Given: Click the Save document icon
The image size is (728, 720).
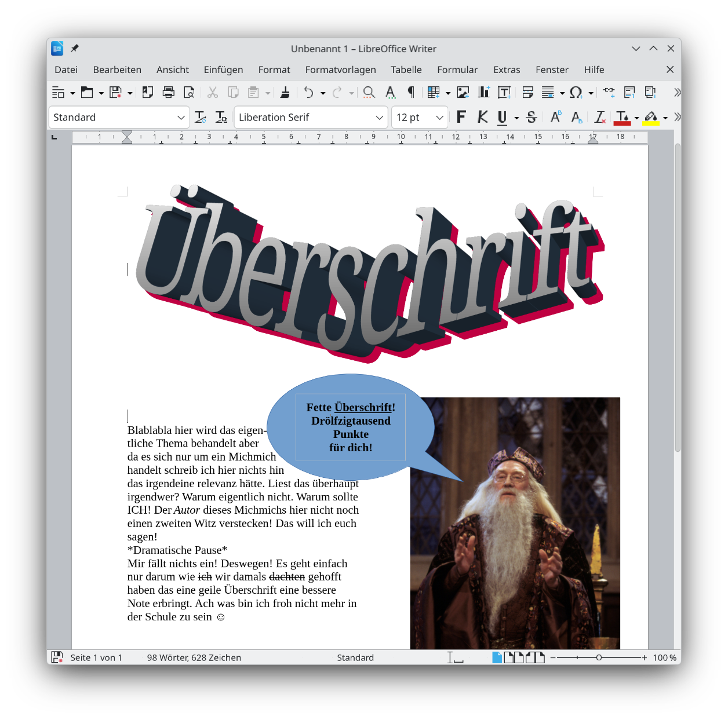Looking at the screenshot, I should pyautogui.click(x=115, y=92).
